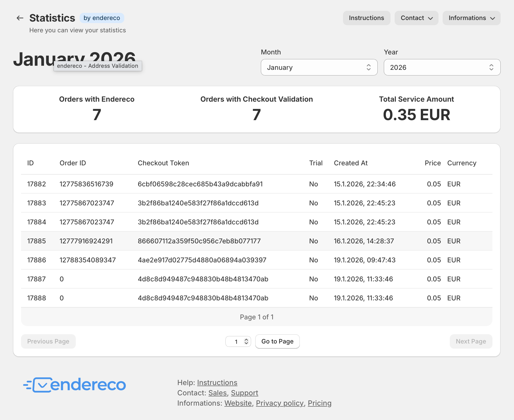
Task: Visit the Website link in the footer
Action: point(238,403)
